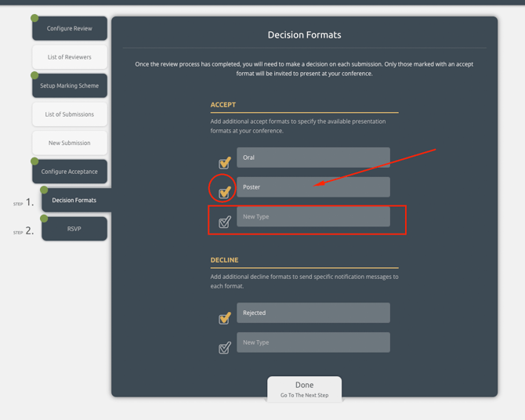Open New Submission page
Viewport: 525px width, 420px height.
[70, 143]
